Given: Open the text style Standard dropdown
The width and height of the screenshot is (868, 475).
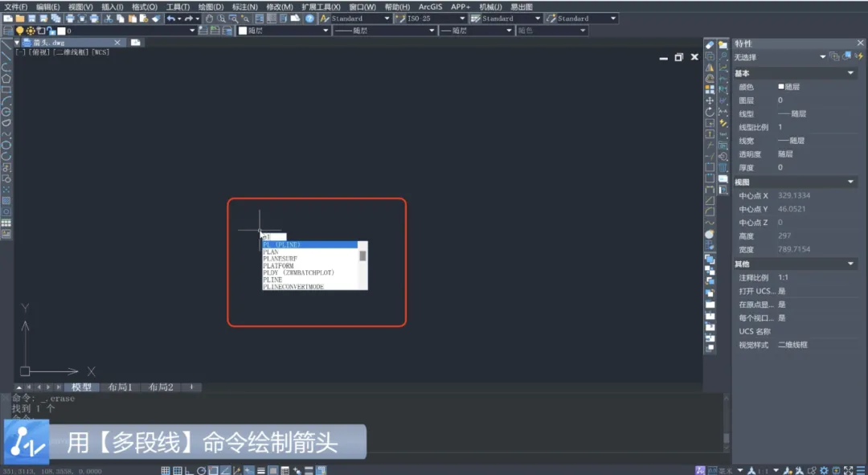Looking at the screenshot, I should [x=387, y=18].
